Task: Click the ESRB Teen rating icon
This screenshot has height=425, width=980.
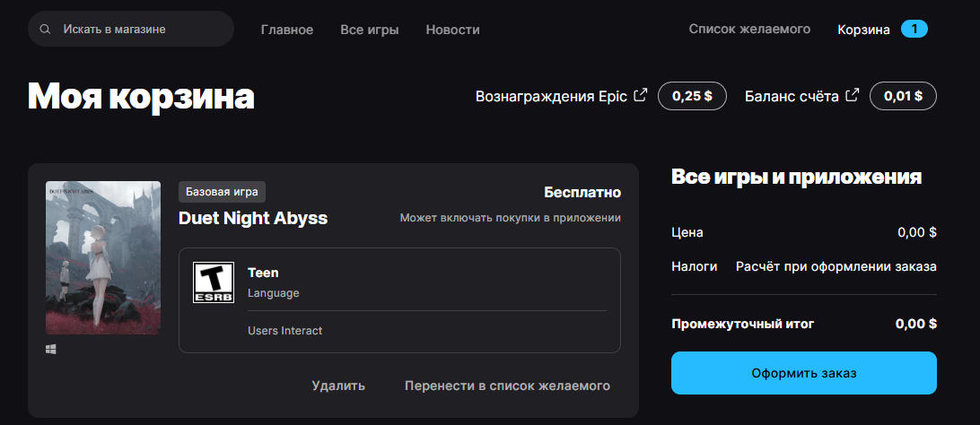Action: [x=213, y=282]
